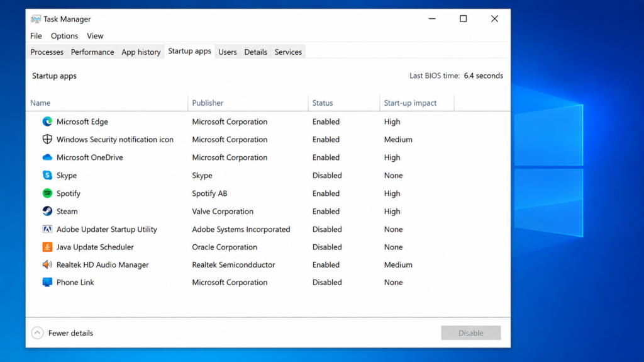Click the Realtek Semicondductor publisher cell
This screenshot has height=362, width=644.
(x=234, y=264)
